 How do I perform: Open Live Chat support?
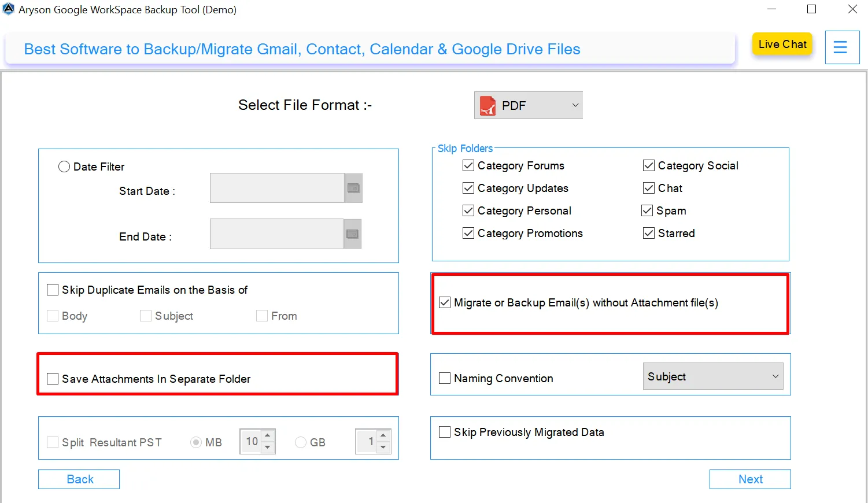point(782,44)
